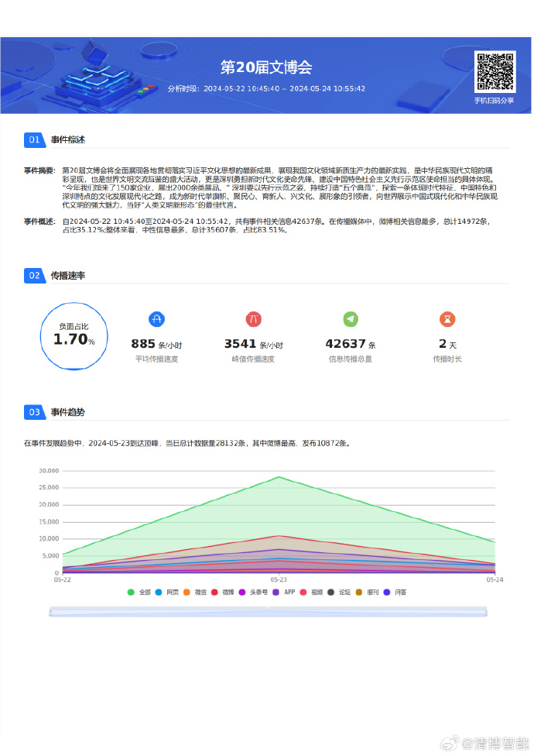Click the orange hourglass duration icon
This screenshot has height=756, width=534.
pyautogui.click(x=447, y=319)
